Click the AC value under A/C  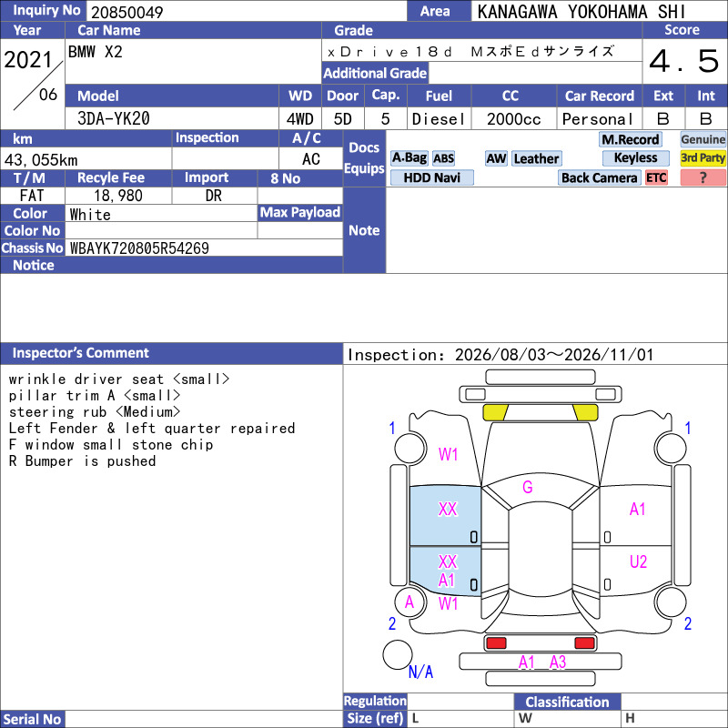point(310,159)
